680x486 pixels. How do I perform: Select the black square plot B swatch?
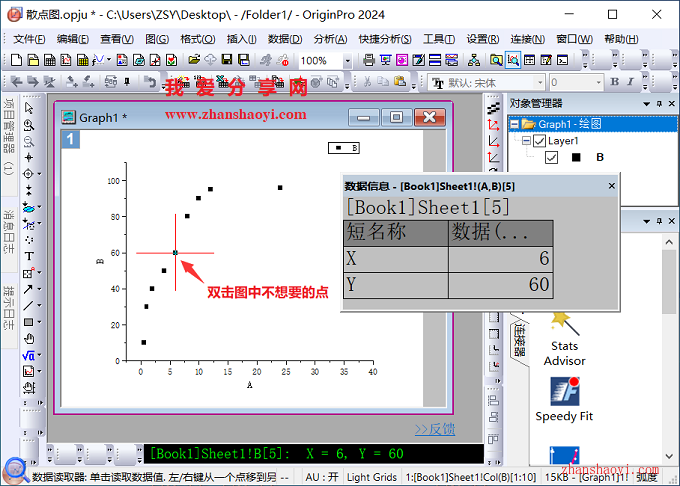pyautogui.click(x=576, y=157)
